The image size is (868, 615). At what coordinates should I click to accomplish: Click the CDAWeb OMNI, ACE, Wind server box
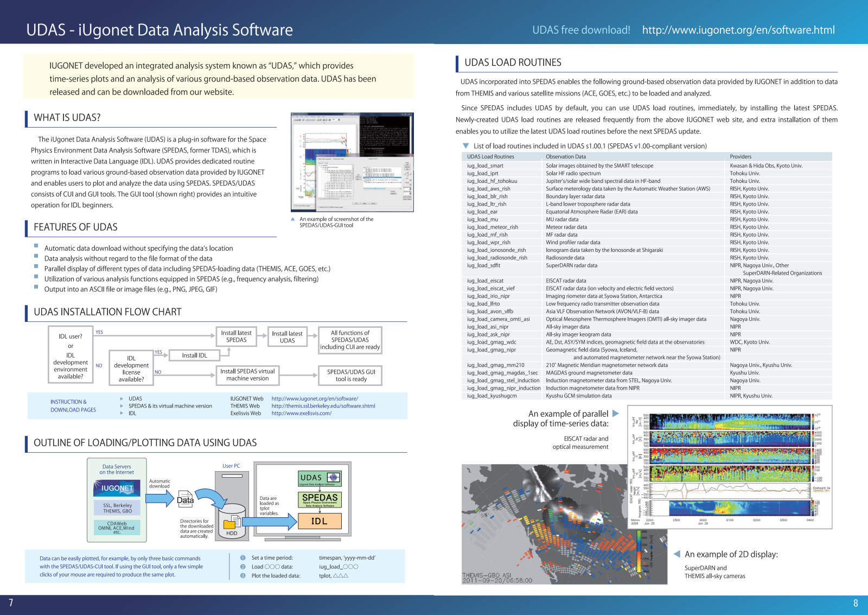[x=117, y=527]
